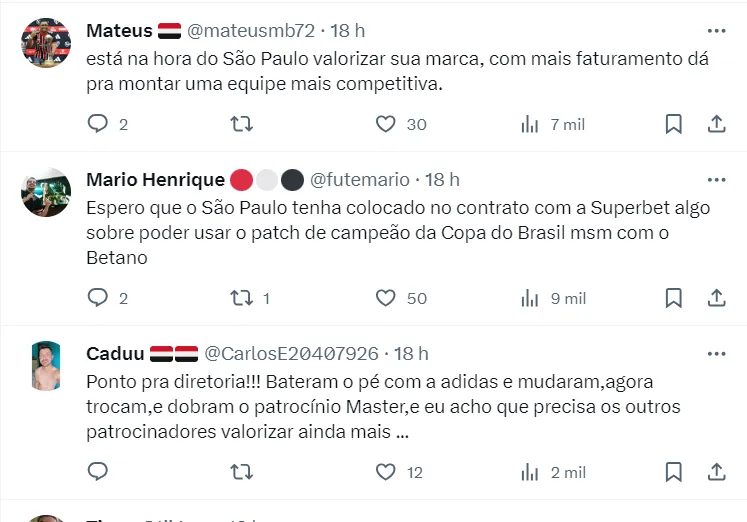This screenshot has height=522, width=747.
Task: Open @futemario profile handle link
Action: click(360, 180)
